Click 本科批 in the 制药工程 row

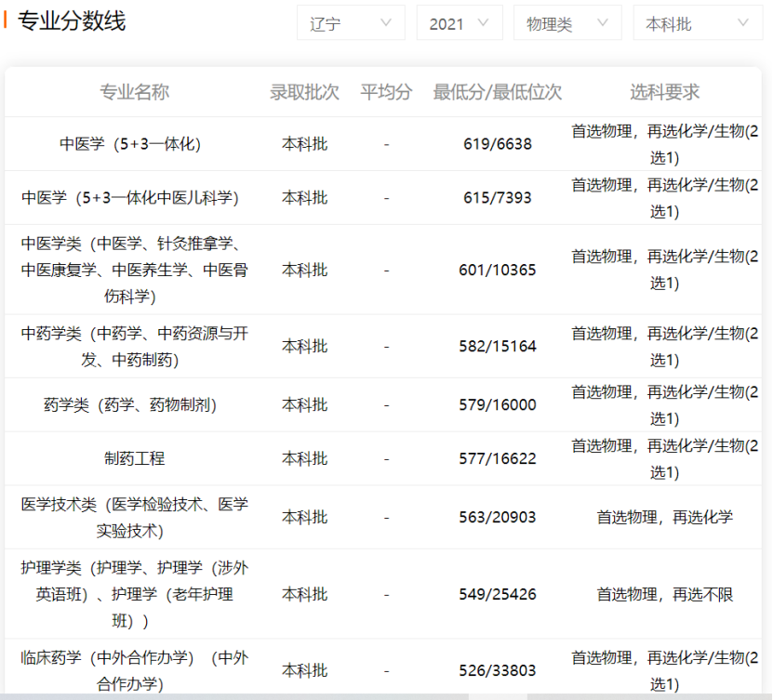[x=305, y=458]
